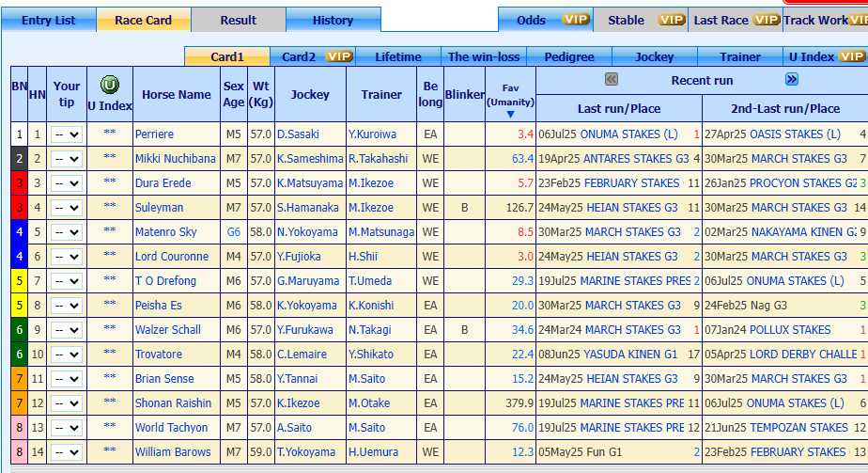Open the Pedigree sub-tab
This screenshot has height=473, width=868.
(x=569, y=56)
